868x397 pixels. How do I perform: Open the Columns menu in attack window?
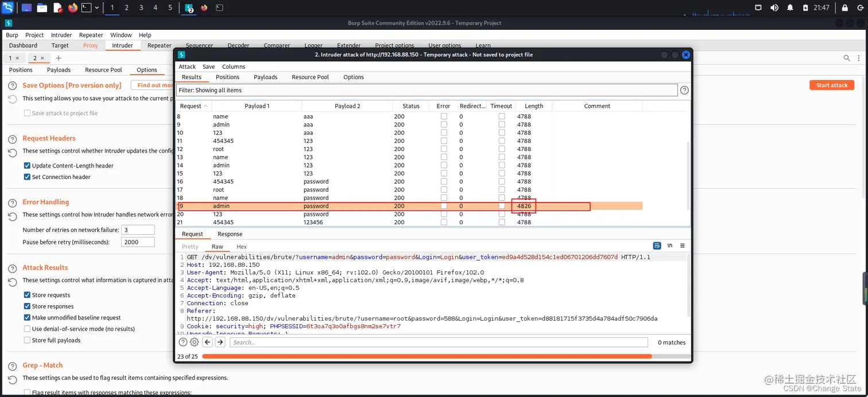(234, 67)
